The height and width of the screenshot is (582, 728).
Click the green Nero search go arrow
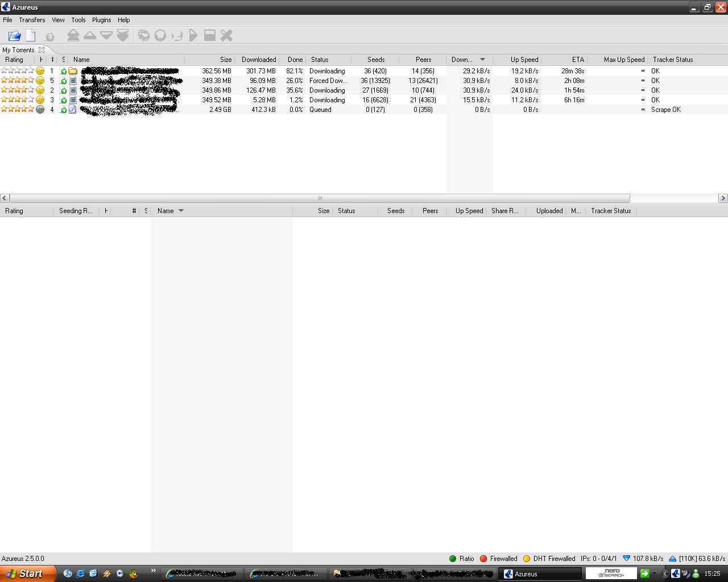pyautogui.click(x=644, y=573)
